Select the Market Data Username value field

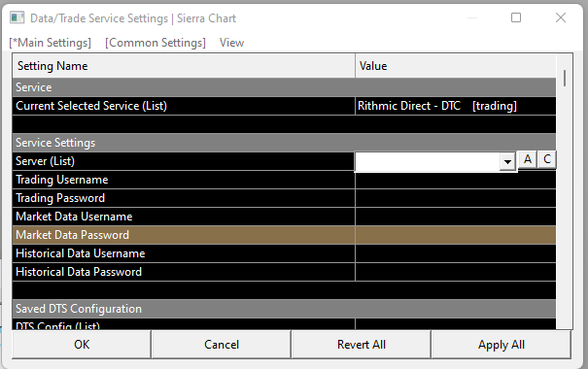point(455,217)
